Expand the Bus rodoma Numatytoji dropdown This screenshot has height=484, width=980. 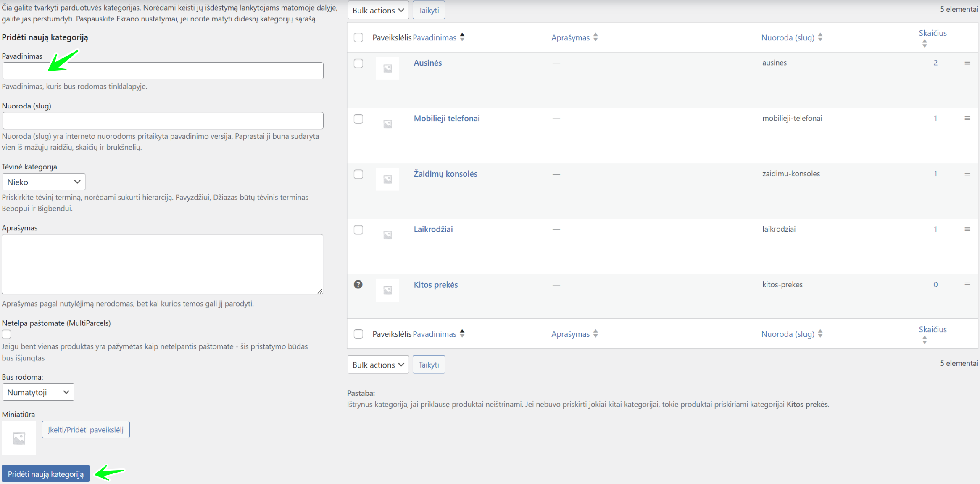point(38,392)
